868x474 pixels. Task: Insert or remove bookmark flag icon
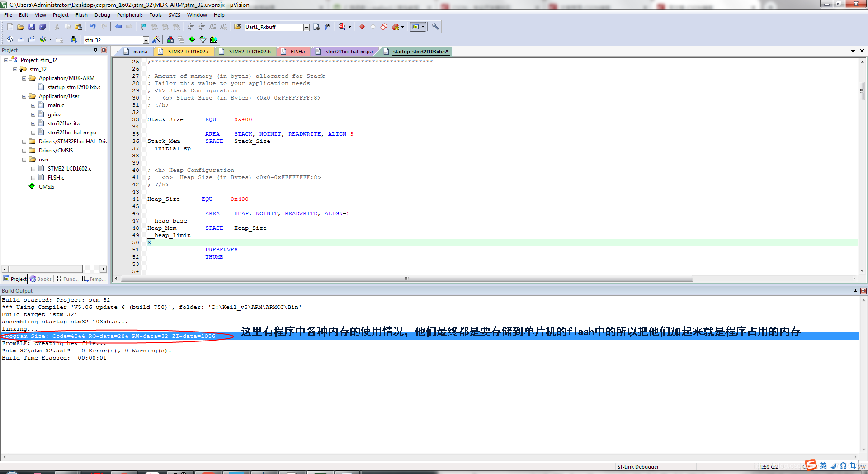(143, 27)
